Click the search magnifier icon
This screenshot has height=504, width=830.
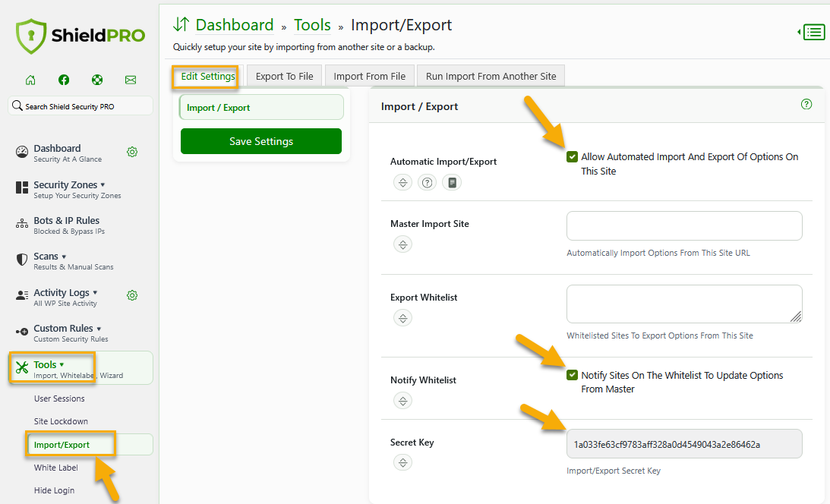[17, 106]
